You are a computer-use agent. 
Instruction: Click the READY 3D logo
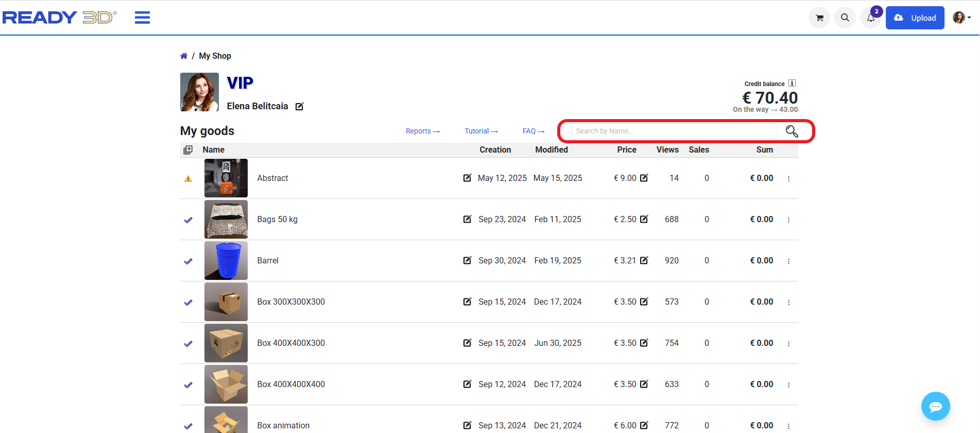60,18
